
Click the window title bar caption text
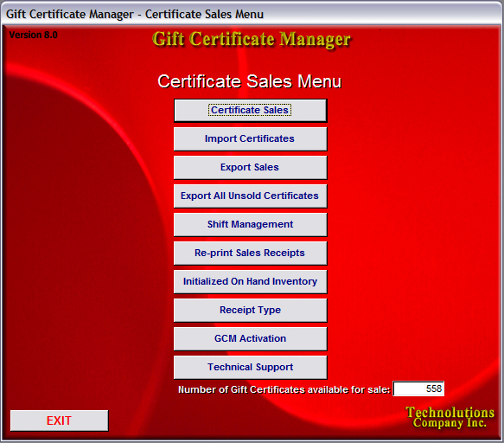(135, 14)
